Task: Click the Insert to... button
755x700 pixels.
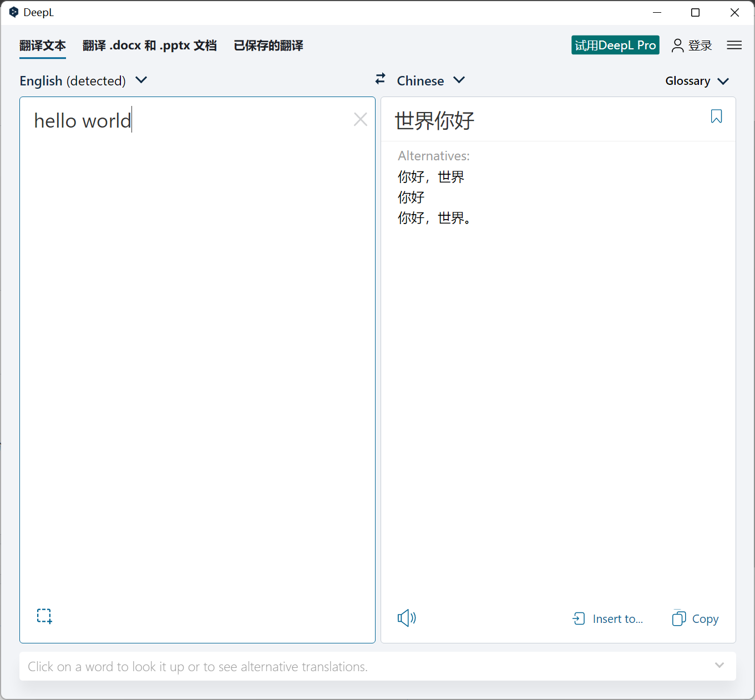Action: pos(608,618)
